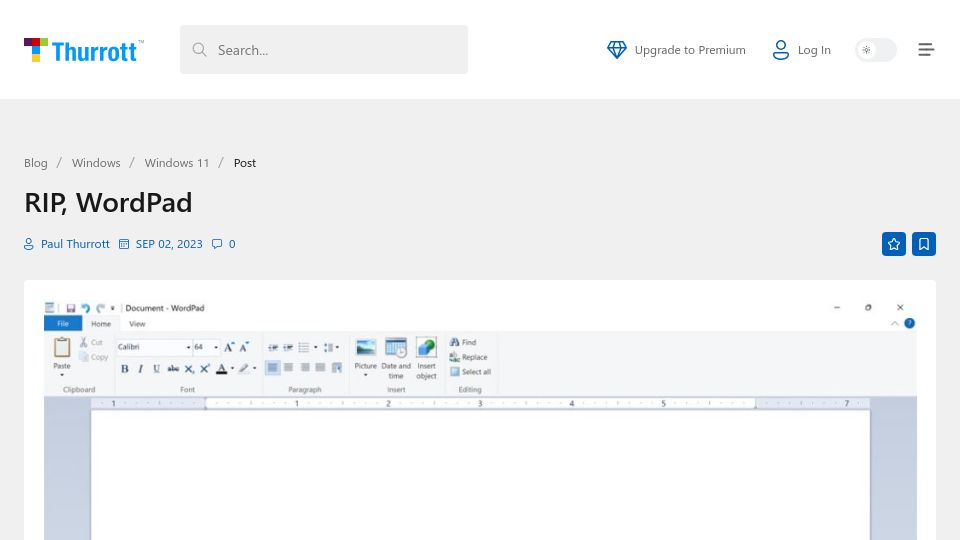Toggle Italic formatting
The width and height of the screenshot is (960, 540).
[140, 369]
